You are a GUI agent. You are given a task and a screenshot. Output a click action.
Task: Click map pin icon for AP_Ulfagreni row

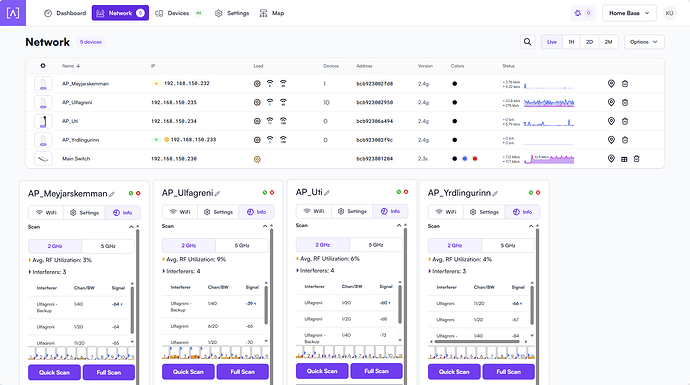click(611, 102)
